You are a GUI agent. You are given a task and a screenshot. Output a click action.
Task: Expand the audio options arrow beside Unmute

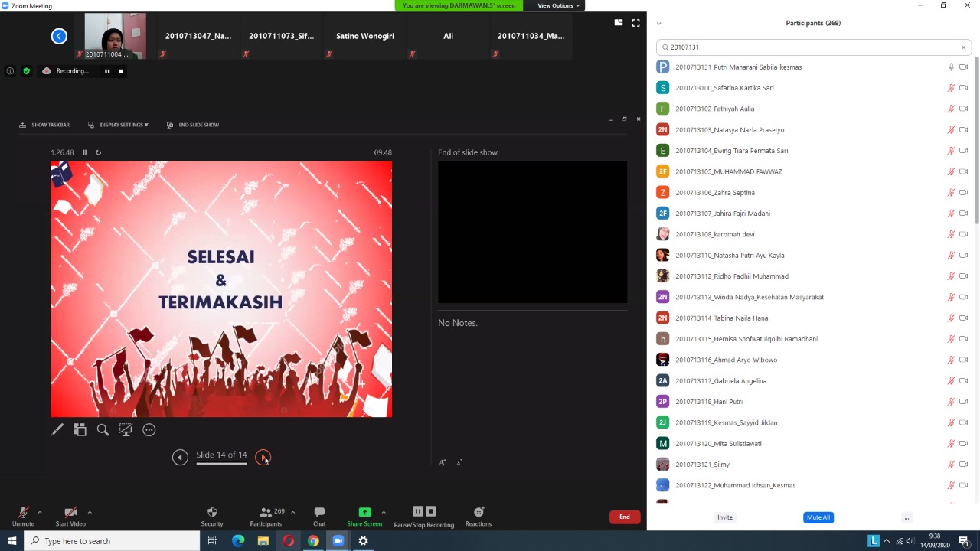pos(39,512)
